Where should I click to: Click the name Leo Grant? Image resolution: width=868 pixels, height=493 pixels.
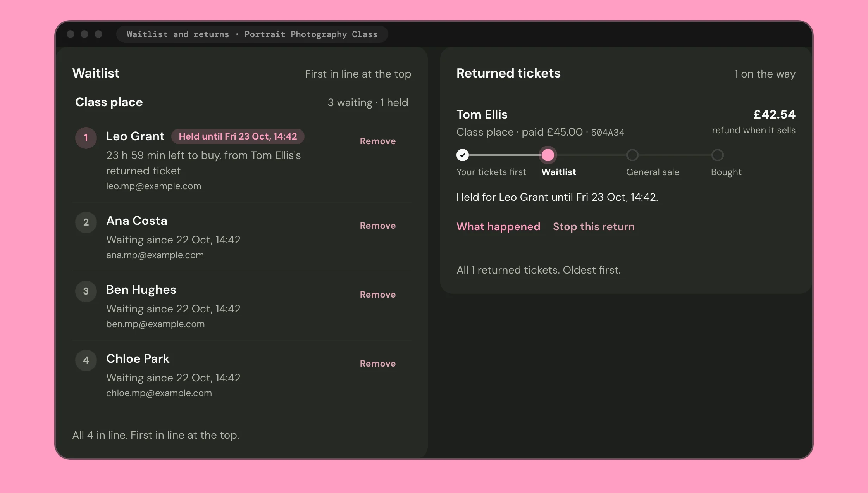point(135,136)
